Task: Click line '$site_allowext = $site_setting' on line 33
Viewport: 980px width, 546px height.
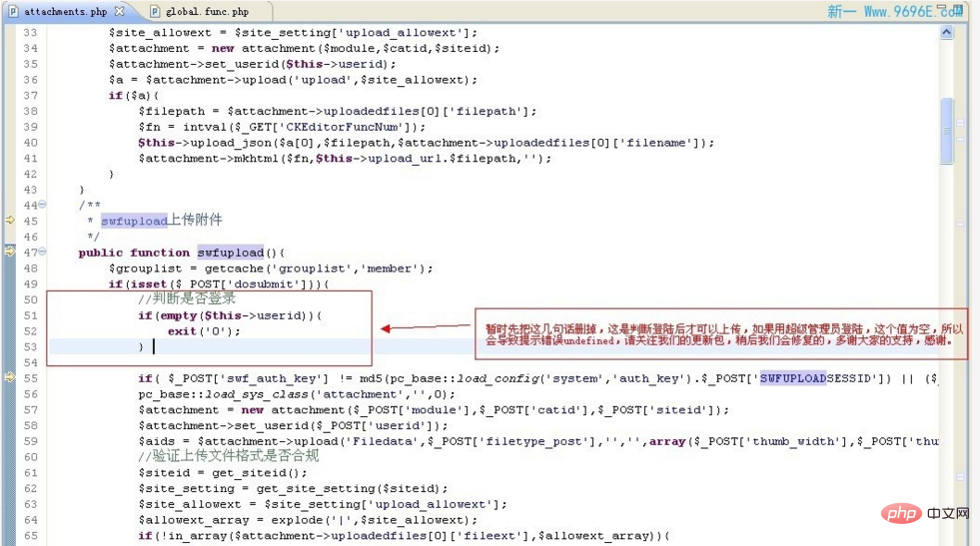Action: [x=293, y=33]
